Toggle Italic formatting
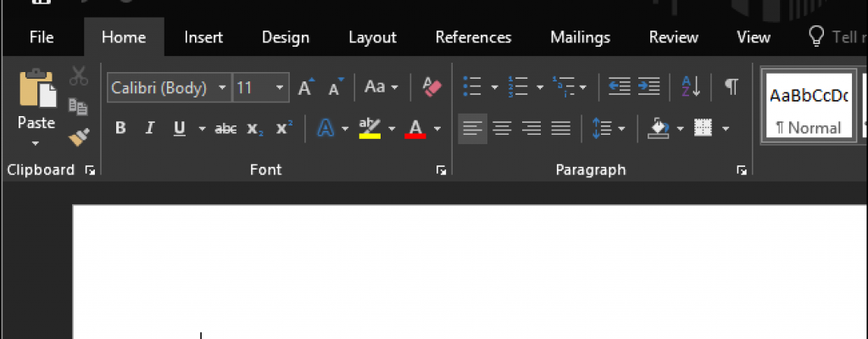868x339 pixels. tap(149, 128)
